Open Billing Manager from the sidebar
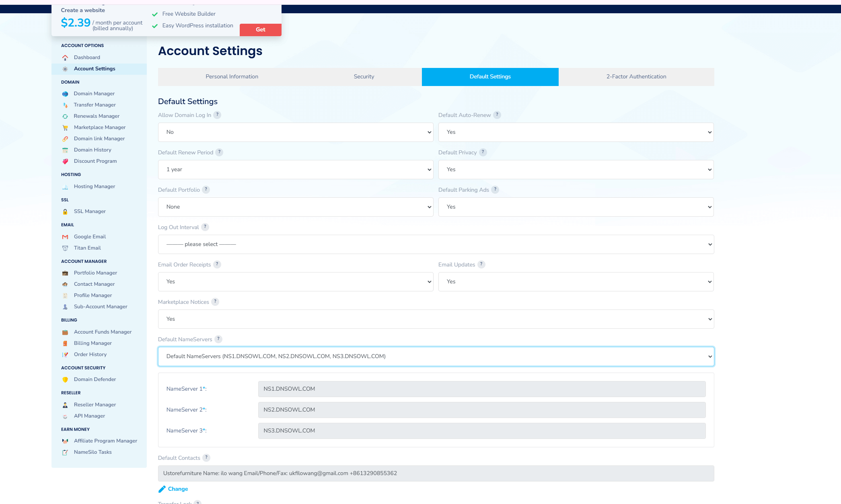Image resolution: width=841 pixels, height=504 pixels. pos(93,343)
